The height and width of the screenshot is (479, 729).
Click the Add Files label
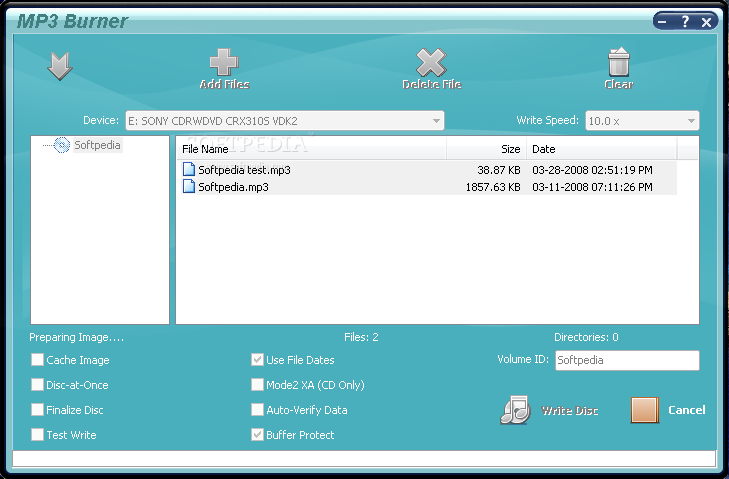225,84
